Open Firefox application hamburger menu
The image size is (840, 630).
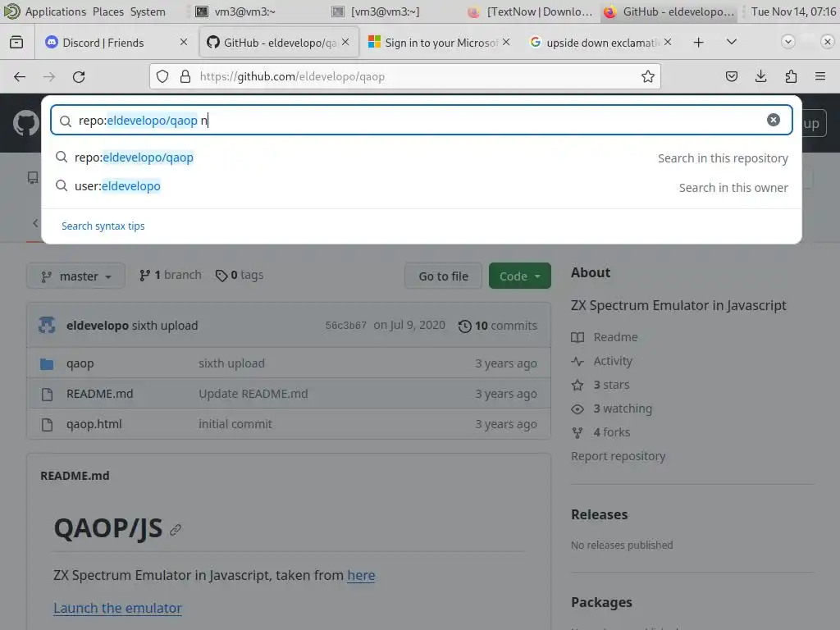click(x=819, y=76)
